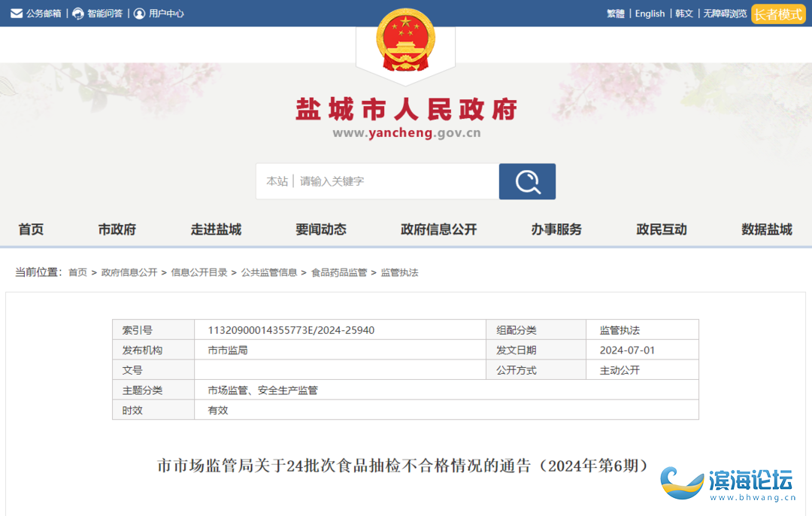Click the 韩文 language link
Viewport: 812px width, 516px height.
(684, 14)
